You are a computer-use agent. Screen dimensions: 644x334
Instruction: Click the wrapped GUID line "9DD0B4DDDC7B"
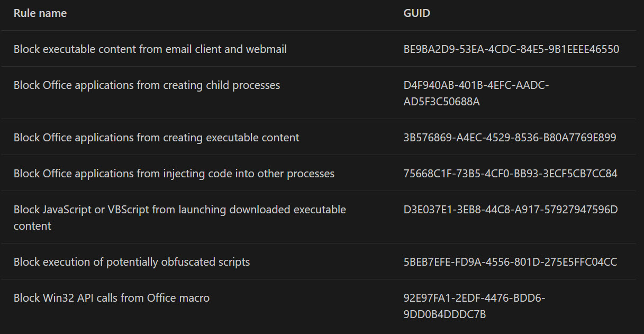coord(445,314)
